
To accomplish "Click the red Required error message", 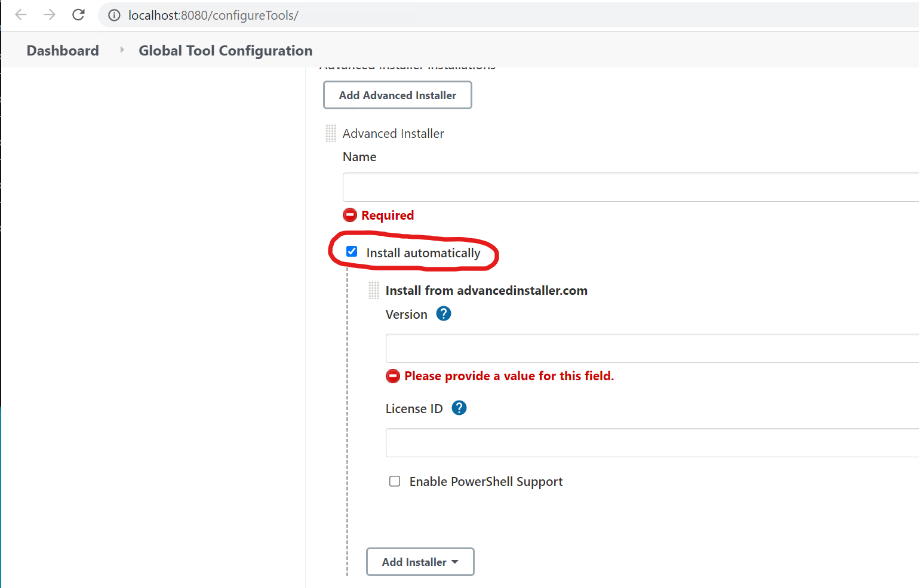I will pyautogui.click(x=388, y=215).
